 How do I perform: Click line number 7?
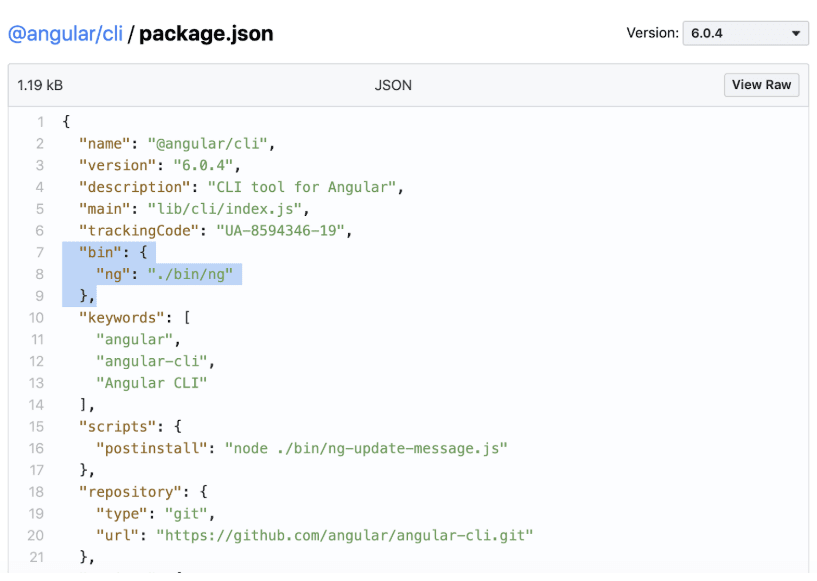coord(40,253)
